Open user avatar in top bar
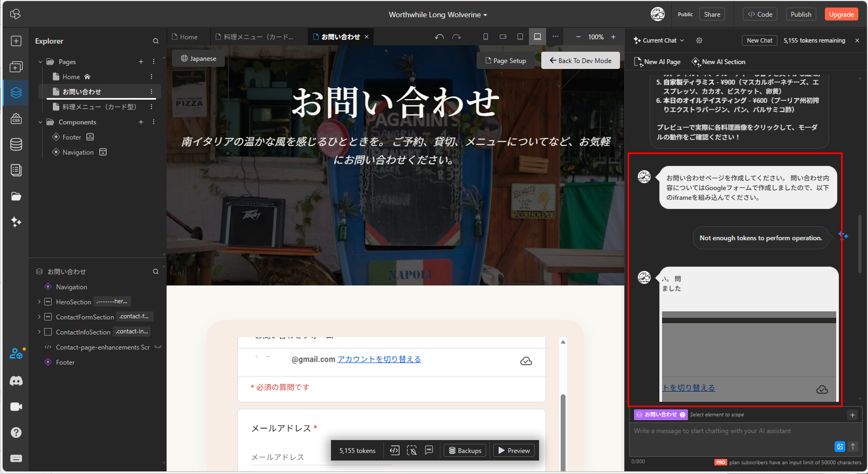 click(x=658, y=14)
